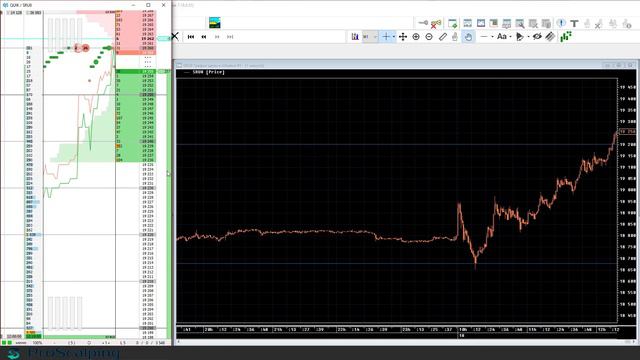
Task: Select the horizontal line style tool
Action: (x=484, y=37)
